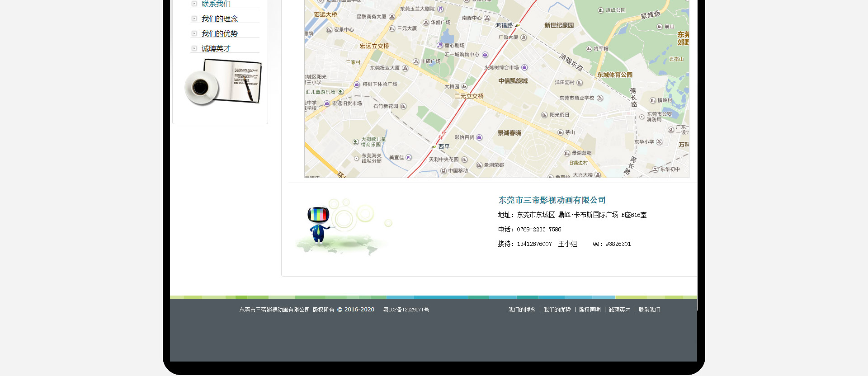Click the coffee and notebook image
Screen dimensions: 868x376
223,82
